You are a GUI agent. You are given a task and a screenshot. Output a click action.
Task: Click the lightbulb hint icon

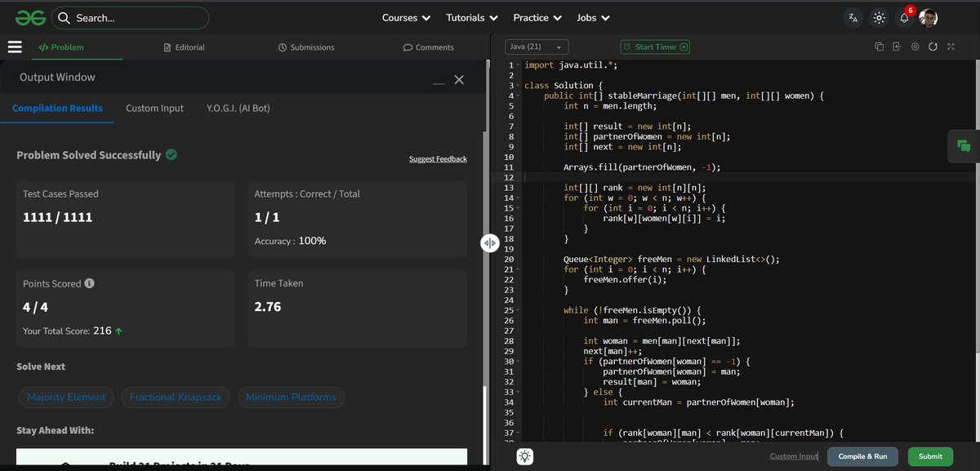[525, 456]
